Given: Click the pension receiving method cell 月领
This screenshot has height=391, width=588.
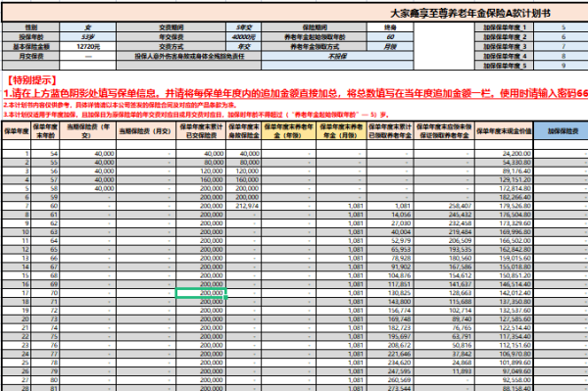Looking at the screenshot, I should tap(390, 46).
